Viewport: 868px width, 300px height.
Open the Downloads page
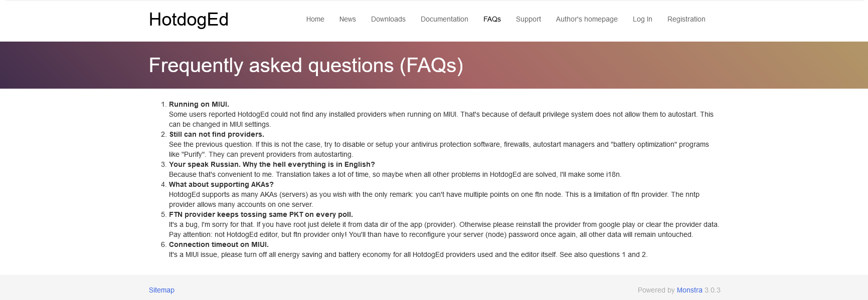tap(388, 19)
